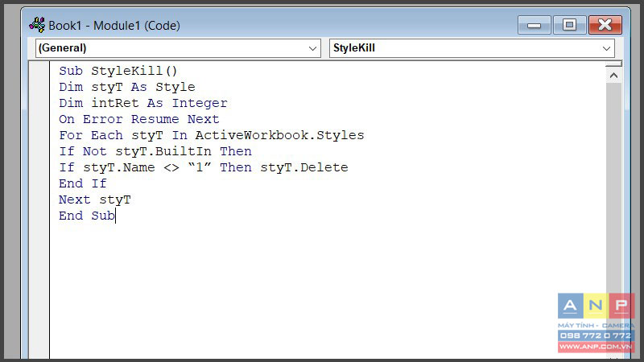Click margin indicator beside styT.Delete line
644x362 pixels.
pyautogui.click(x=39, y=167)
